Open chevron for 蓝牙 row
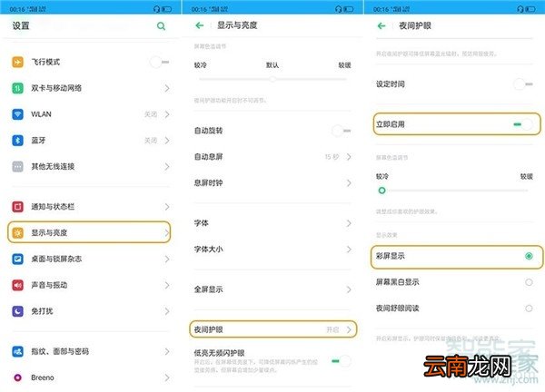This screenshot has height=392, width=545. point(167,141)
